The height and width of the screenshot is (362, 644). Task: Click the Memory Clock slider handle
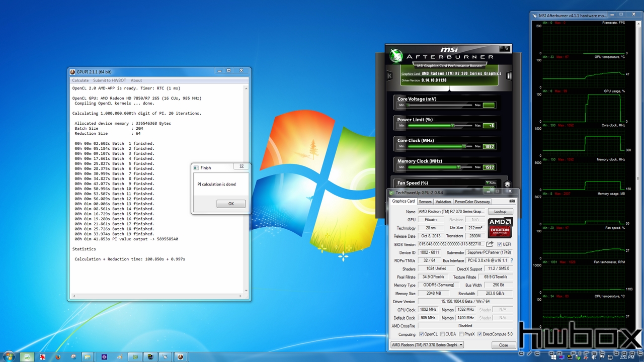[x=458, y=167]
